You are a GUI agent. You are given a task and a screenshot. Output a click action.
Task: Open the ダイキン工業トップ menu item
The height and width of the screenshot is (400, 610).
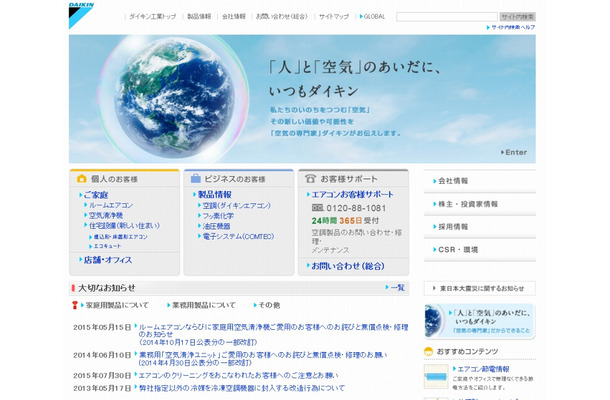tap(152, 16)
